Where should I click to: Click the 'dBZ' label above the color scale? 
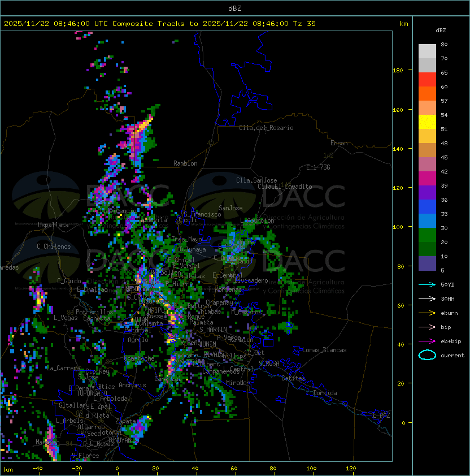coord(441,31)
